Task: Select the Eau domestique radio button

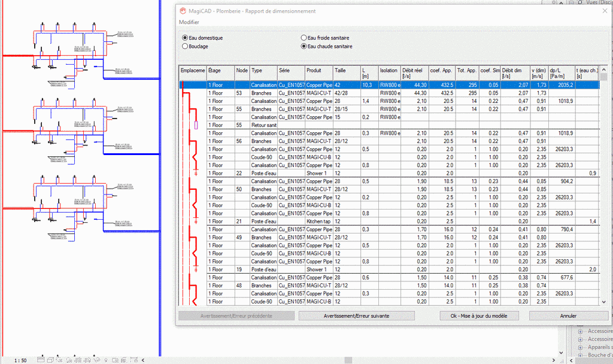Action: 185,38
